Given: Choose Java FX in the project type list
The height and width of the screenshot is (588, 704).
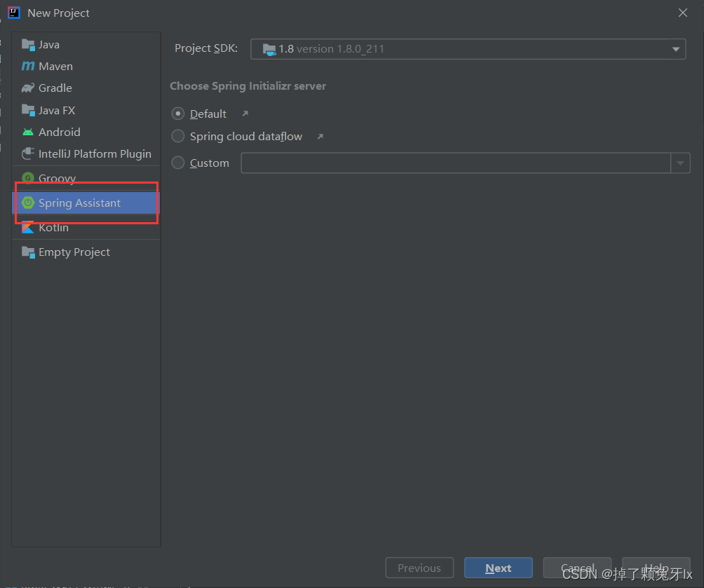Looking at the screenshot, I should point(86,111).
